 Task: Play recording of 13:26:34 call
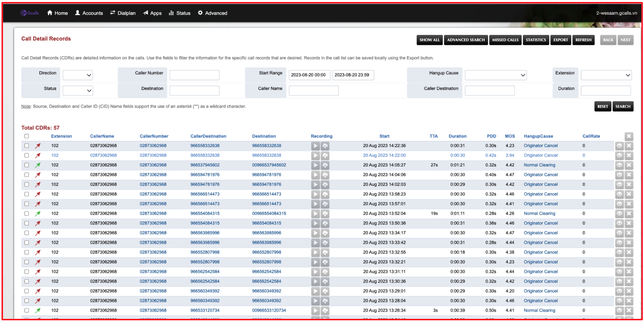(315, 311)
